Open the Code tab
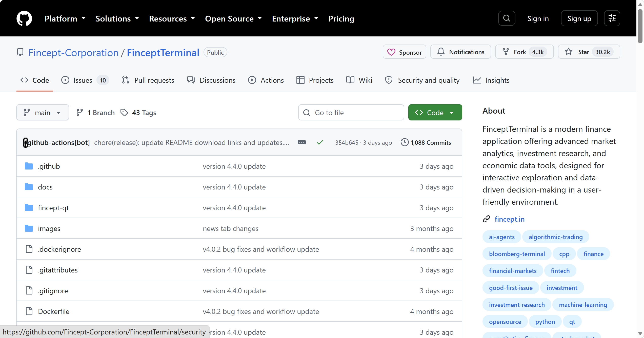The width and height of the screenshot is (644, 338). [x=35, y=80]
